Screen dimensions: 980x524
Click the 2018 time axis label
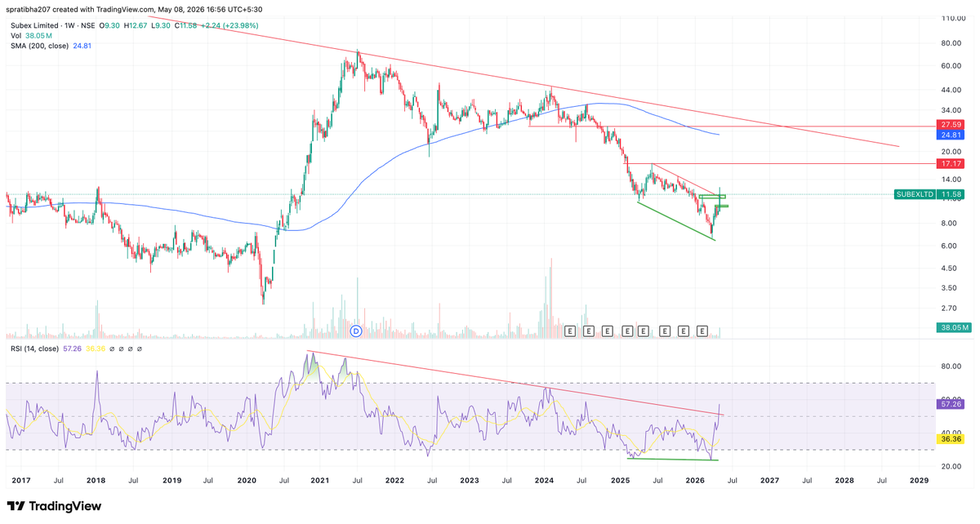tap(96, 482)
